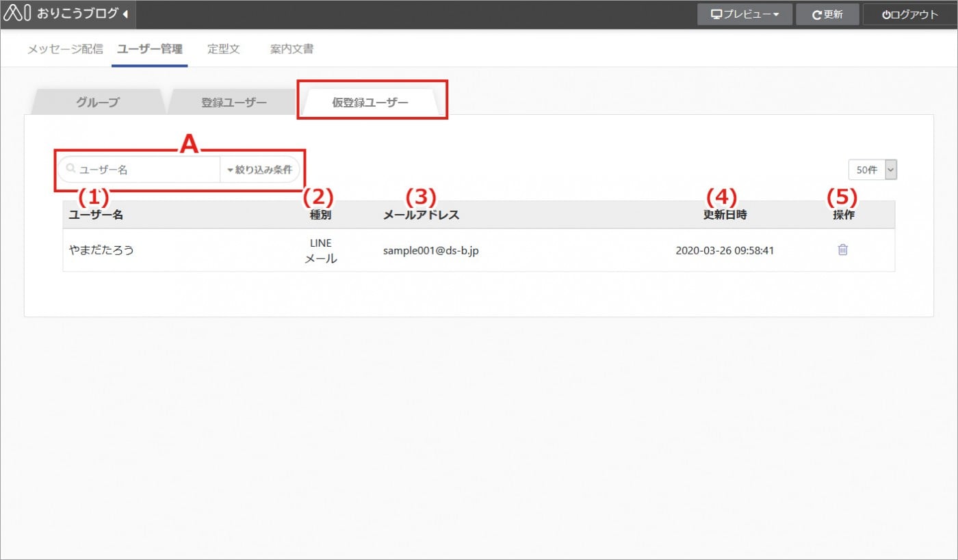Click the 更新 refresh button
The height and width of the screenshot is (560, 958).
pos(827,14)
